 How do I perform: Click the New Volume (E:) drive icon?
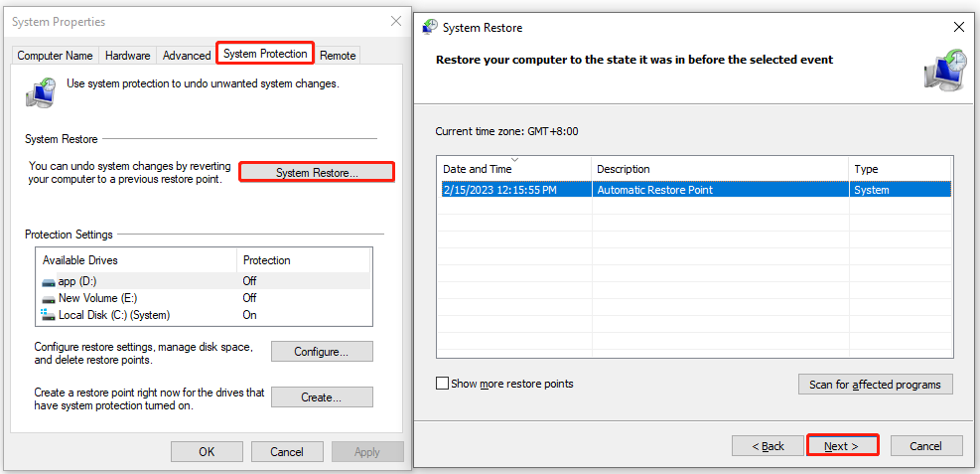(x=48, y=299)
